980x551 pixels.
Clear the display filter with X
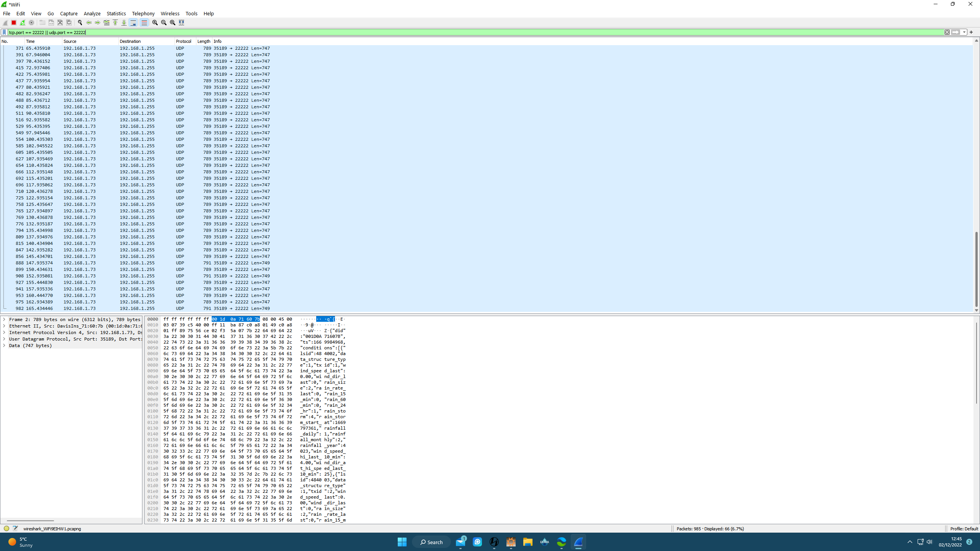[947, 32]
